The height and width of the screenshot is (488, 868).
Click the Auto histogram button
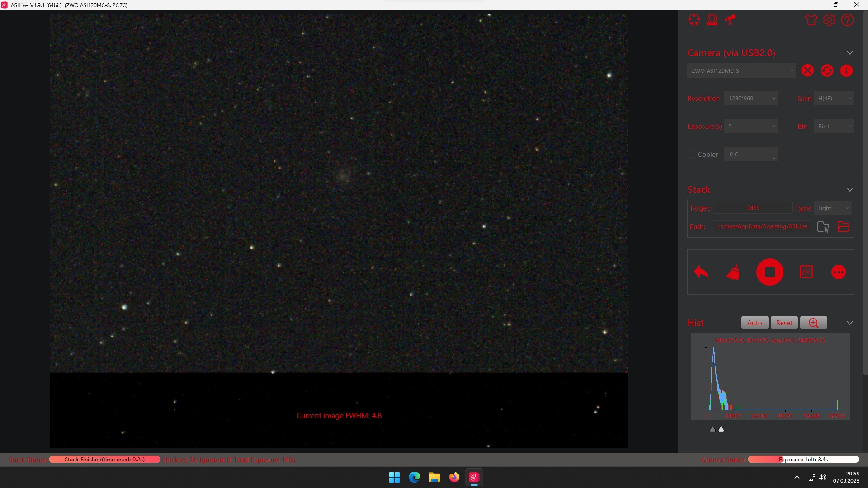click(755, 323)
